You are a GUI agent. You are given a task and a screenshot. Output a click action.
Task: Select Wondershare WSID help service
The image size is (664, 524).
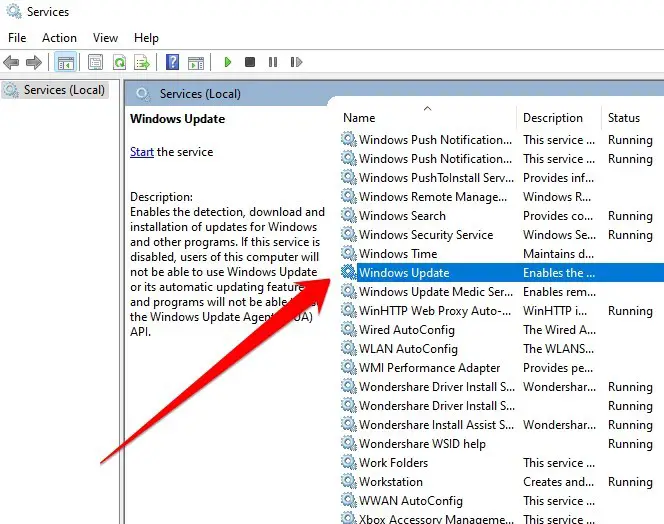(x=502, y=444)
